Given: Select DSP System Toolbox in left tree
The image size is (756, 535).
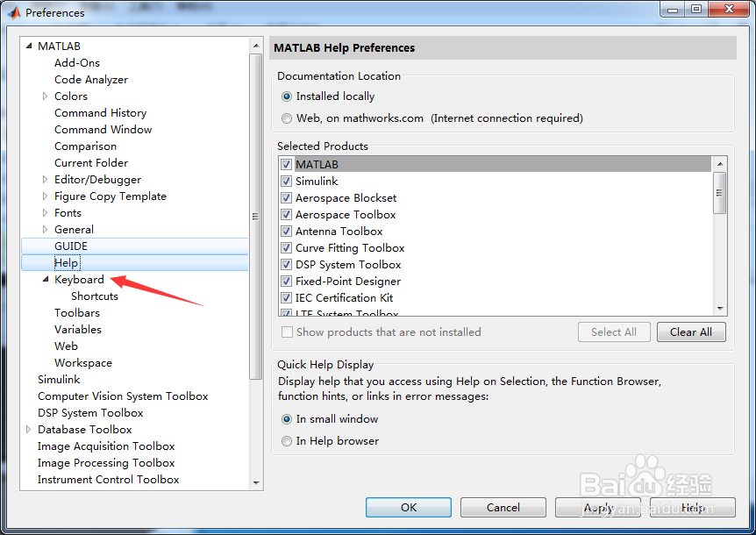Looking at the screenshot, I should click(90, 412).
